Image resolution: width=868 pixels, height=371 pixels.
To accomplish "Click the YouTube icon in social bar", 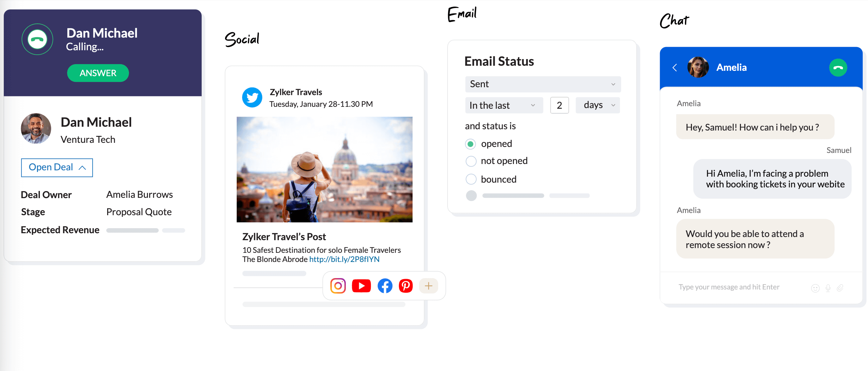I will click(361, 286).
